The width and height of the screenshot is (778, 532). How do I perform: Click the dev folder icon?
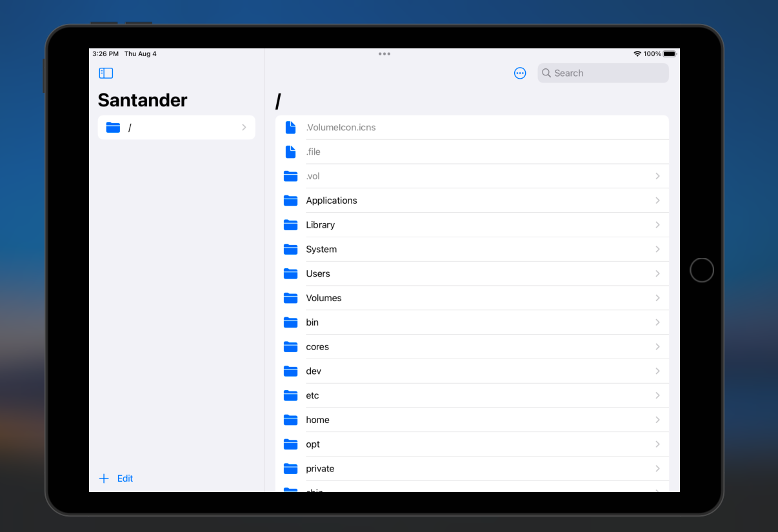click(291, 371)
